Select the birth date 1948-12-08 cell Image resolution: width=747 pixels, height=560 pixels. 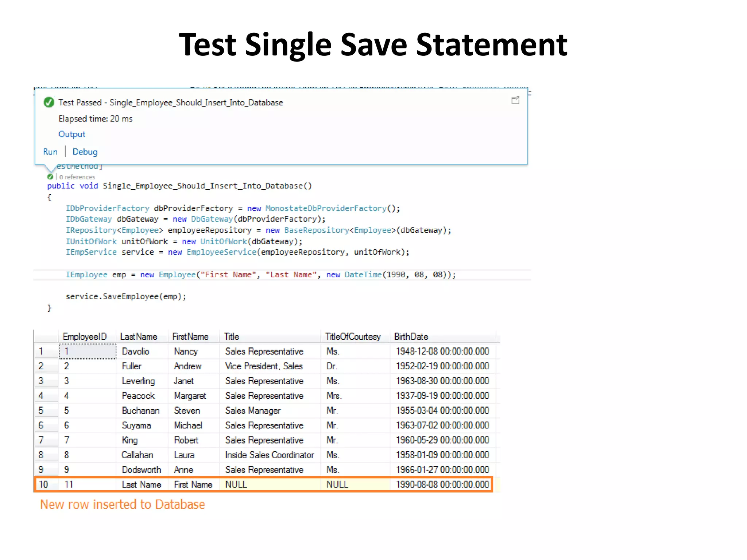coord(442,351)
